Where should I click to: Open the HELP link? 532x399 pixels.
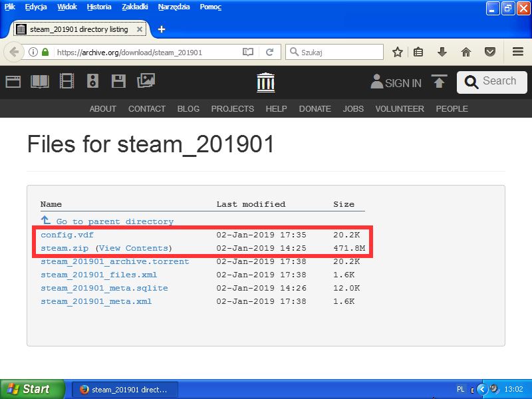[276, 109]
